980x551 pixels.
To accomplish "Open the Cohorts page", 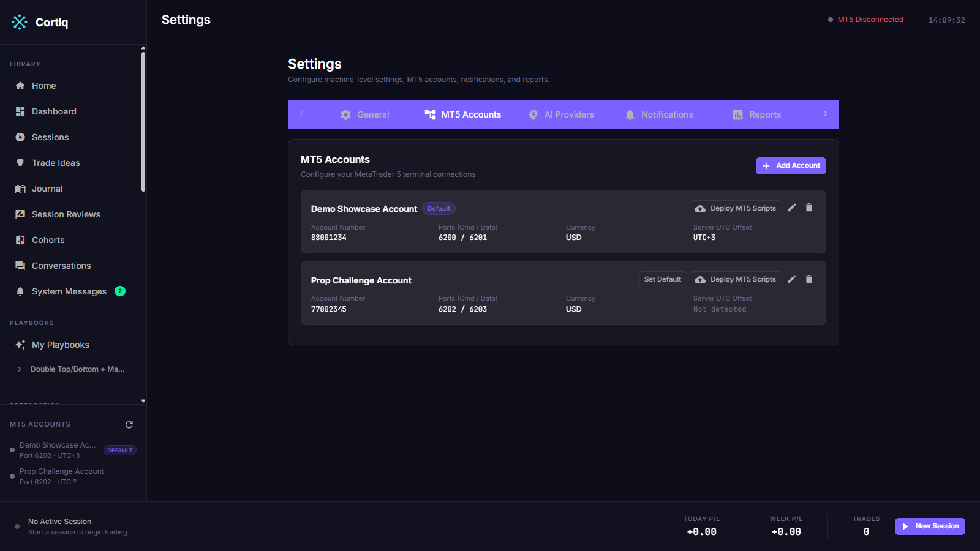I will click(70, 240).
